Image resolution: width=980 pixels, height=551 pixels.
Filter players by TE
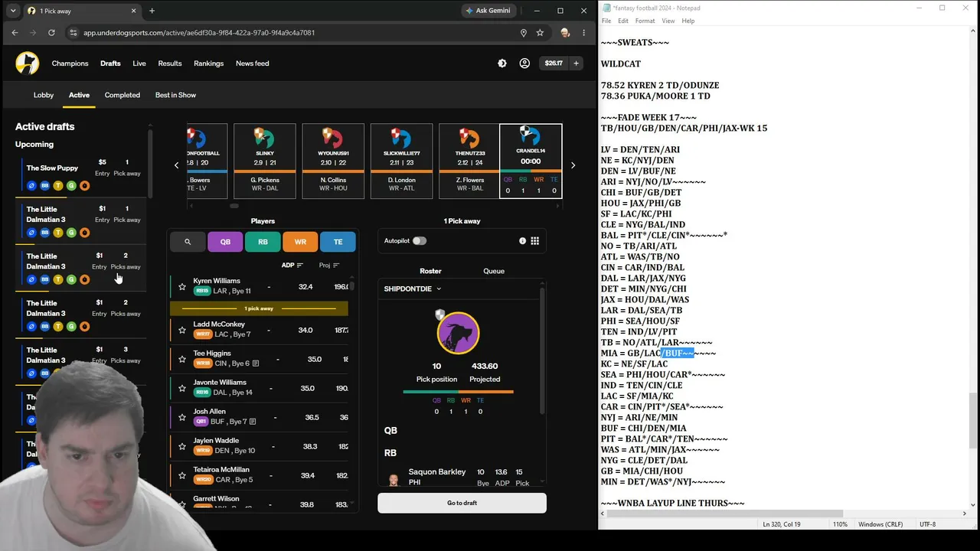point(338,242)
